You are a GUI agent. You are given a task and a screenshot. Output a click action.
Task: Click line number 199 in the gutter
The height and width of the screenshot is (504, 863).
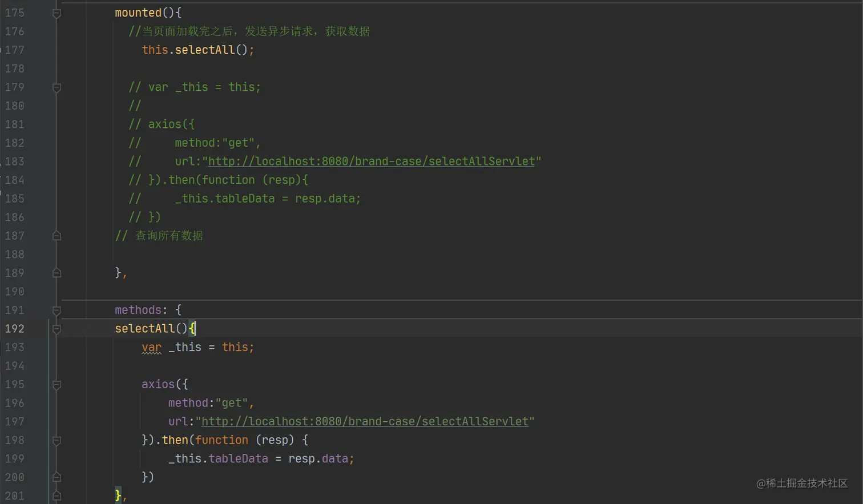(15, 459)
